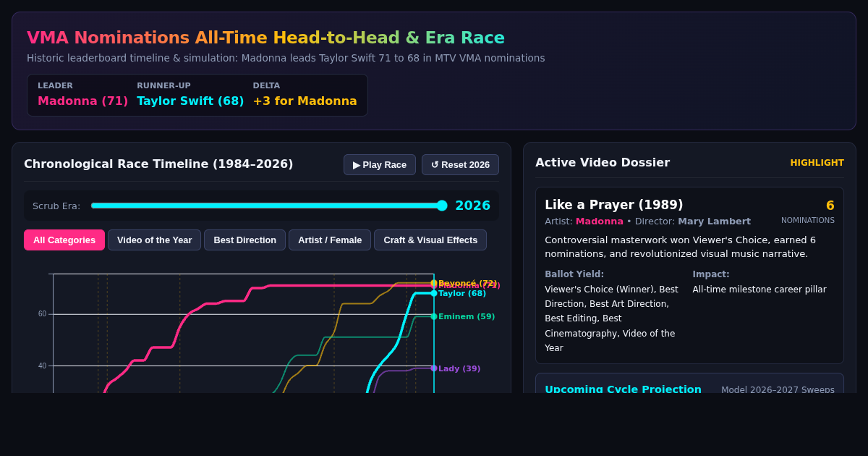Filter by Artist / Female
The height and width of the screenshot is (456, 868).
click(330, 240)
